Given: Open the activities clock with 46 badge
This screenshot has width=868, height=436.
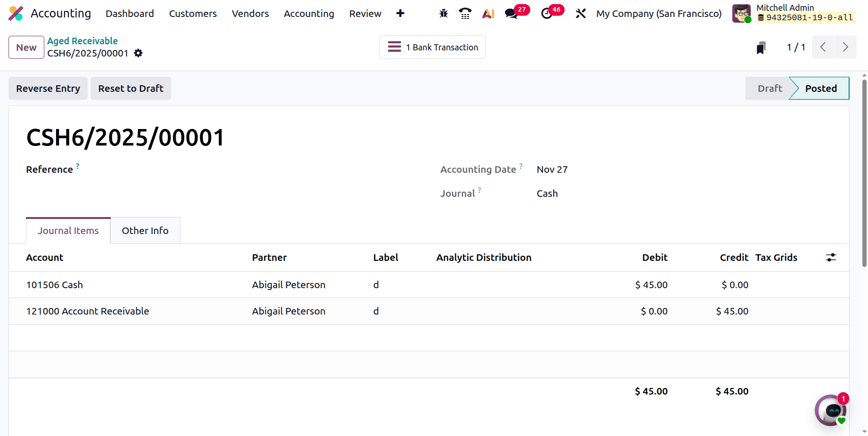Looking at the screenshot, I should pos(547,14).
